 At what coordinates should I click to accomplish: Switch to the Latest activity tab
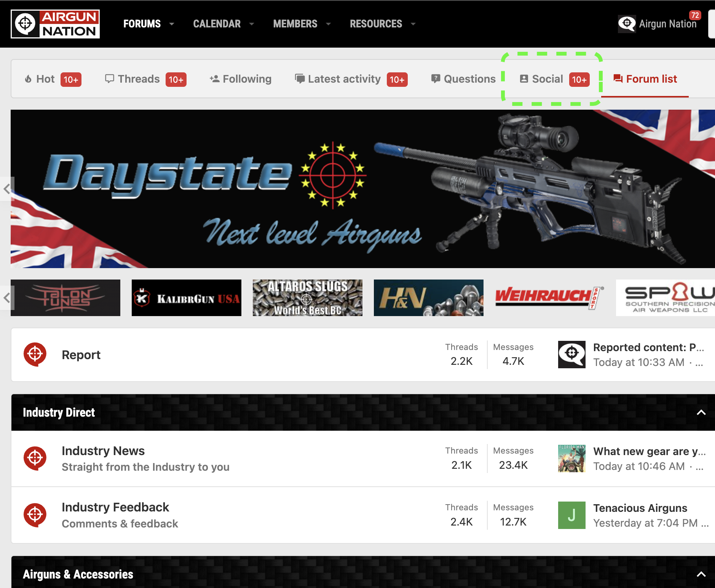351,79
